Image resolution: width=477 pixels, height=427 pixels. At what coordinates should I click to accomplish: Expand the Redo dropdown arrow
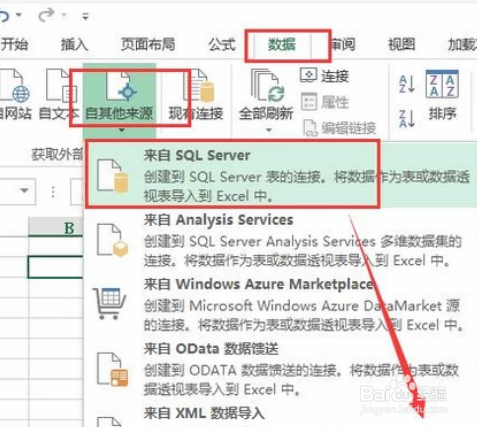[x=64, y=15]
